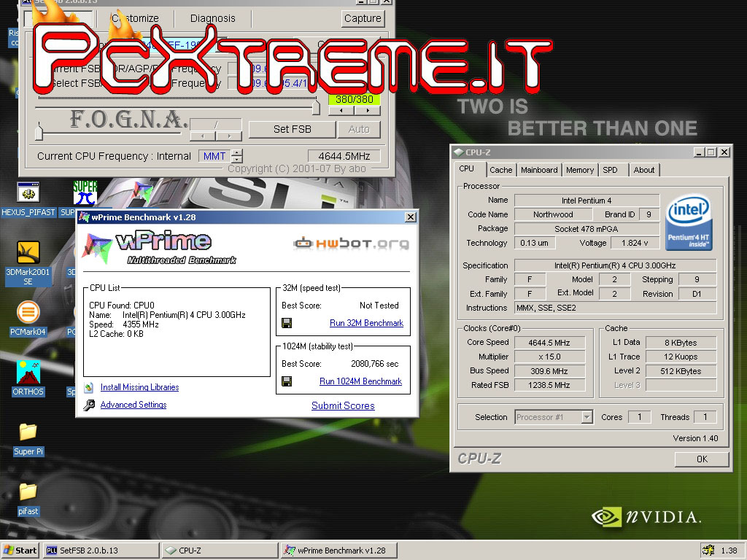The image size is (747, 560).
Task: Open the About tab in CPU-Z
Action: click(644, 170)
